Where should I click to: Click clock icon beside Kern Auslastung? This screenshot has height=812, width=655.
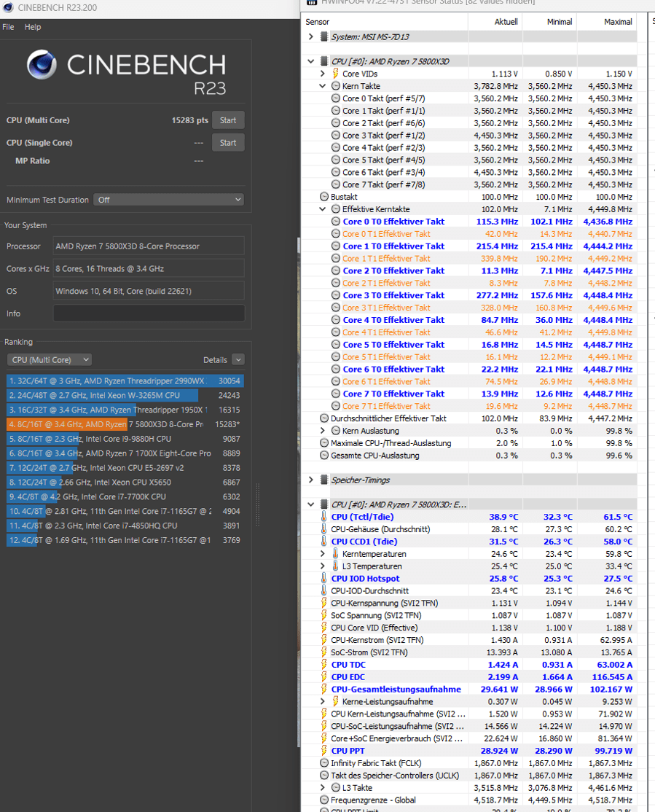pyautogui.click(x=336, y=431)
